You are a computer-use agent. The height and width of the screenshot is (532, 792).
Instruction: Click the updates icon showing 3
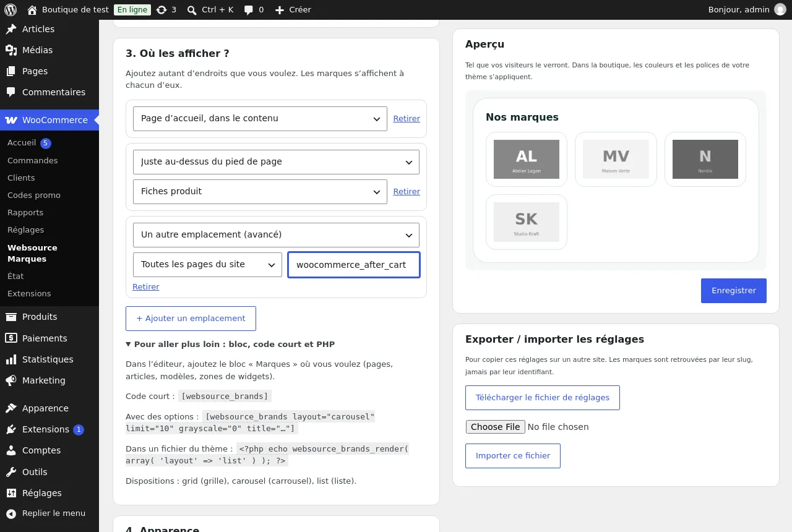click(161, 10)
